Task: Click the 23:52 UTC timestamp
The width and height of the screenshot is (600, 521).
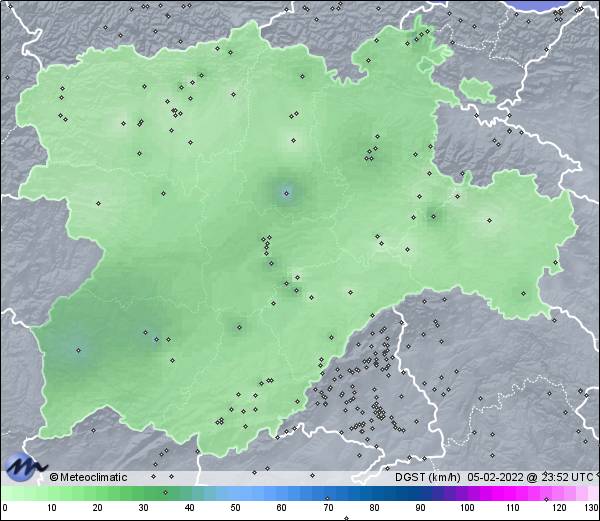Action: coord(567,477)
